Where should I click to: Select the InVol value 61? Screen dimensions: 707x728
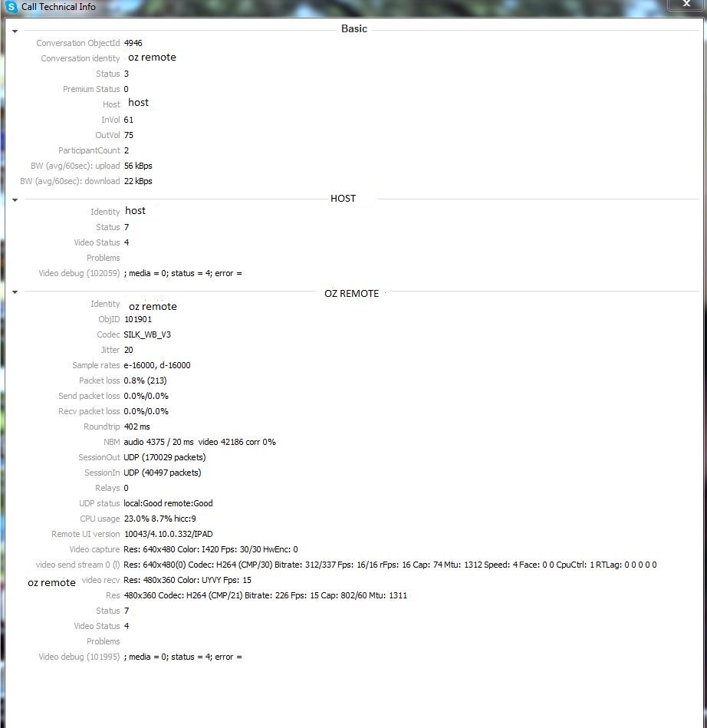[129, 120]
